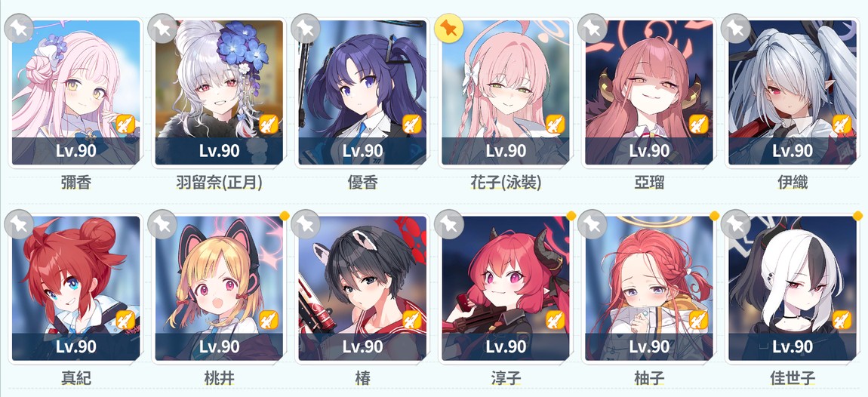
Task: Click the weapon badge on 伊織's portrait
Action: pyautogui.click(x=842, y=124)
